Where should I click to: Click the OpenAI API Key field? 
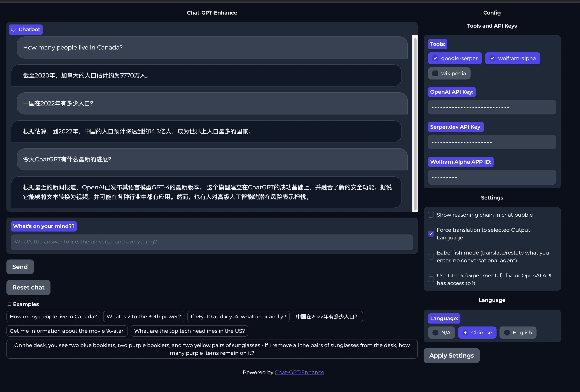coord(492,107)
